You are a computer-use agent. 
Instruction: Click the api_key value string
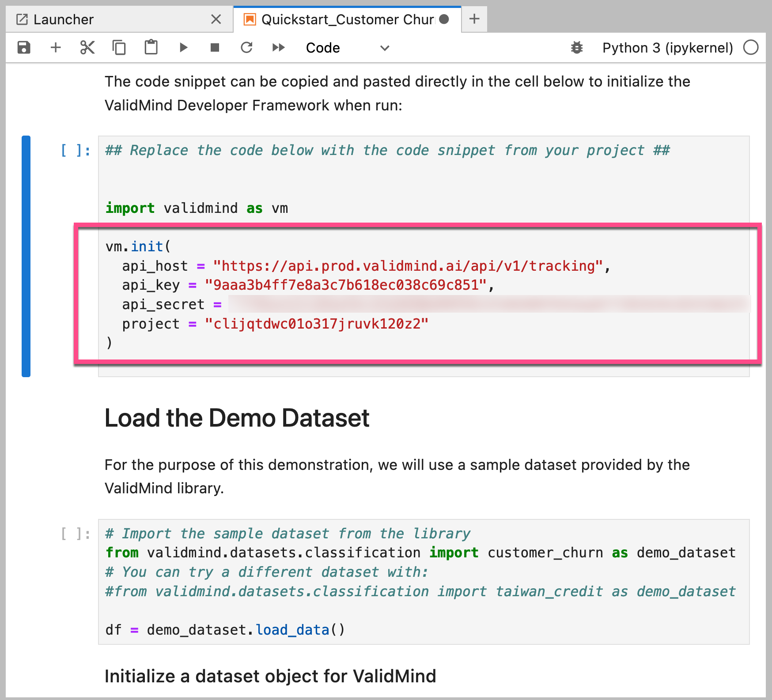point(345,285)
